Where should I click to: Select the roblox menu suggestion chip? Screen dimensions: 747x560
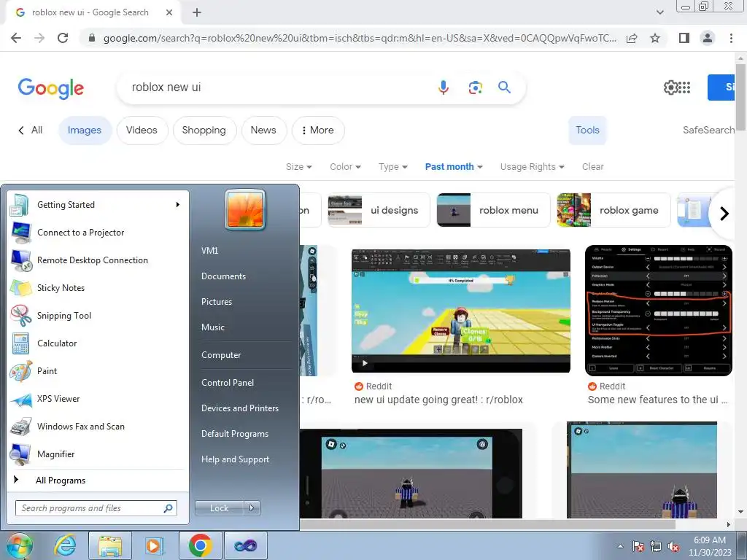click(492, 210)
